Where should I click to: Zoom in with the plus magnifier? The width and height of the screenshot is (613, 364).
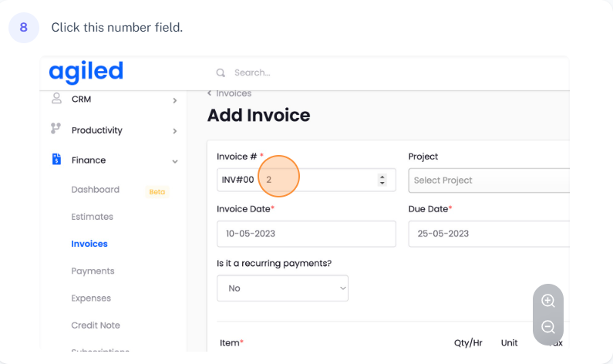pyautogui.click(x=548, y=301)
